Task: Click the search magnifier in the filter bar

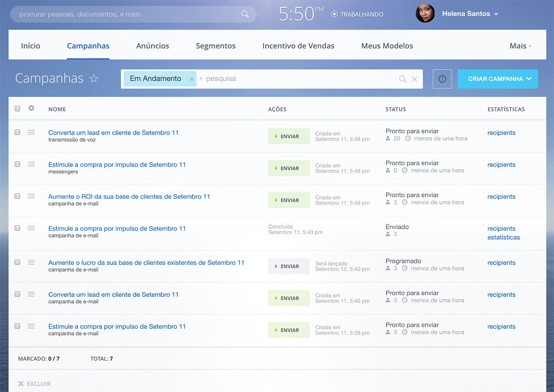Action: click(403, 79)
